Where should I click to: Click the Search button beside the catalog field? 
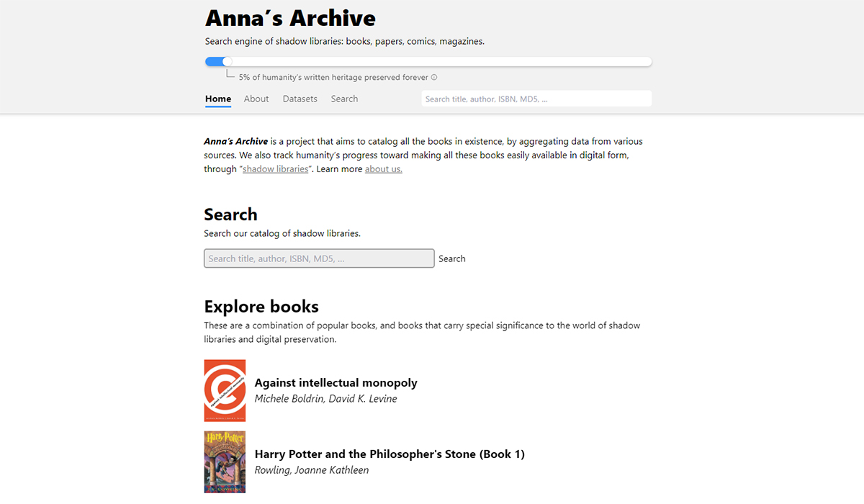coord(452,258)
